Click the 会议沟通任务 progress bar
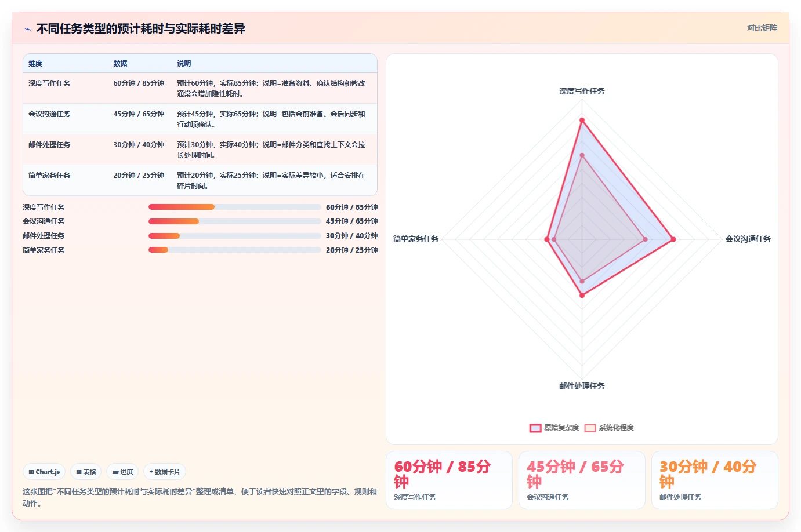This screenshot has width=801, height=532. [x=234, y=221]
